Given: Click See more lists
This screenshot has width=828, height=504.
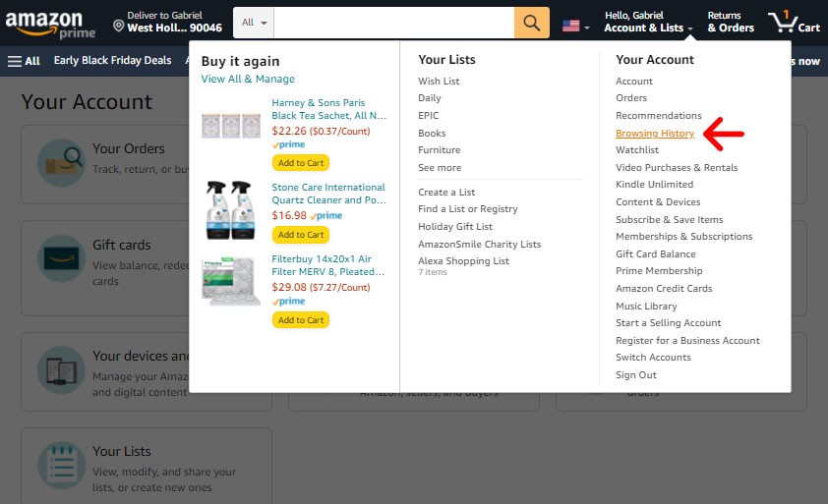Looking at the screenshot, I should tap(440, 167).
